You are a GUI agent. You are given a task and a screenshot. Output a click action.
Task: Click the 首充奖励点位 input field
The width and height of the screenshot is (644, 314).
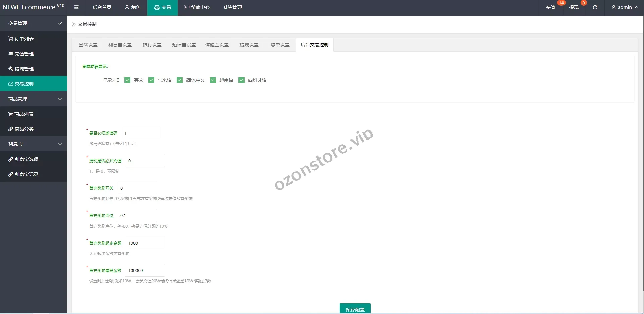point(137,215)
